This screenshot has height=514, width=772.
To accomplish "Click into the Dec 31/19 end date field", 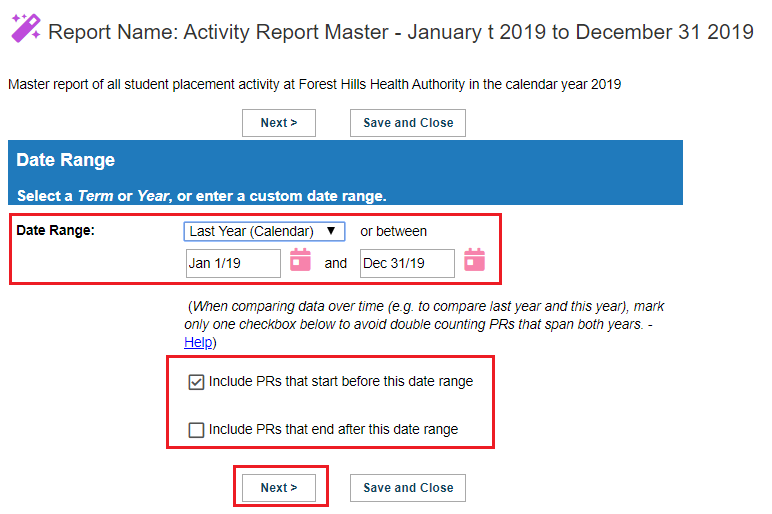I will (407, 263).
